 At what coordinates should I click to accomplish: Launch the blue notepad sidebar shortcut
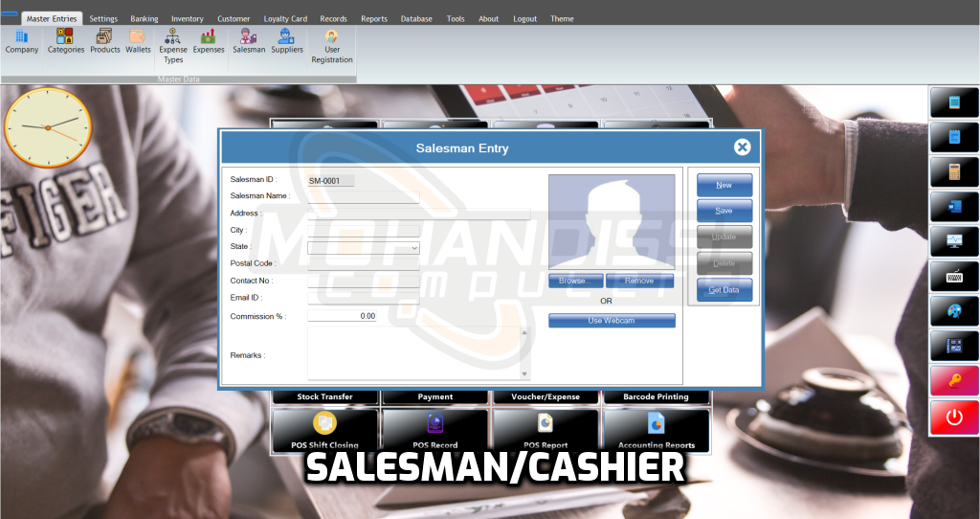click(954, 137)
